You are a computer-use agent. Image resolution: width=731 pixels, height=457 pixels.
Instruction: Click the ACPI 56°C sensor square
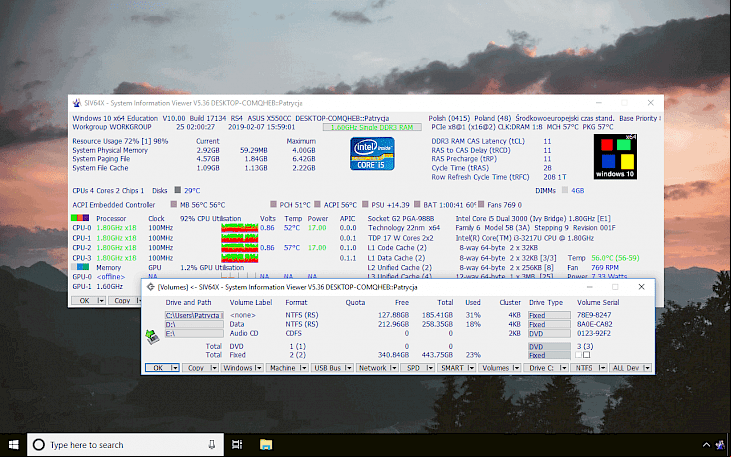pos(317,204)
